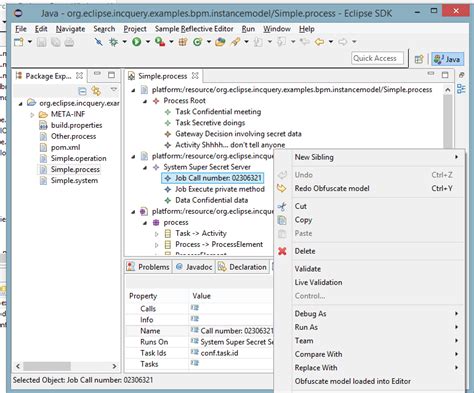Maximize the Simple.process editor area
Viewport: 474px width, 393px height.
[445, 75]
